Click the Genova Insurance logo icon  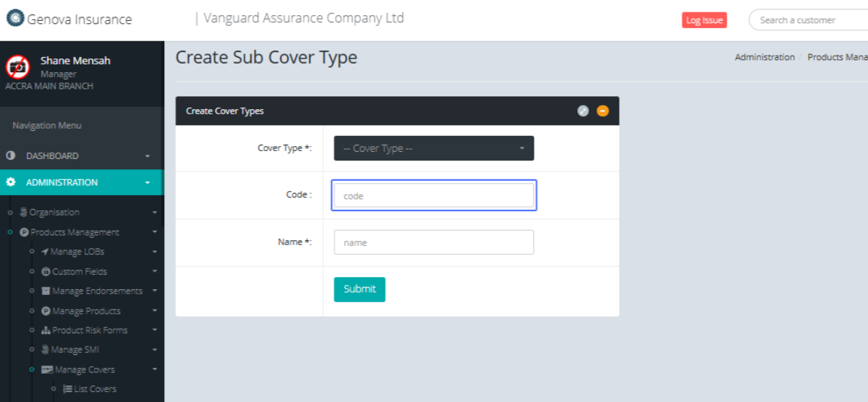click(15, 18)
